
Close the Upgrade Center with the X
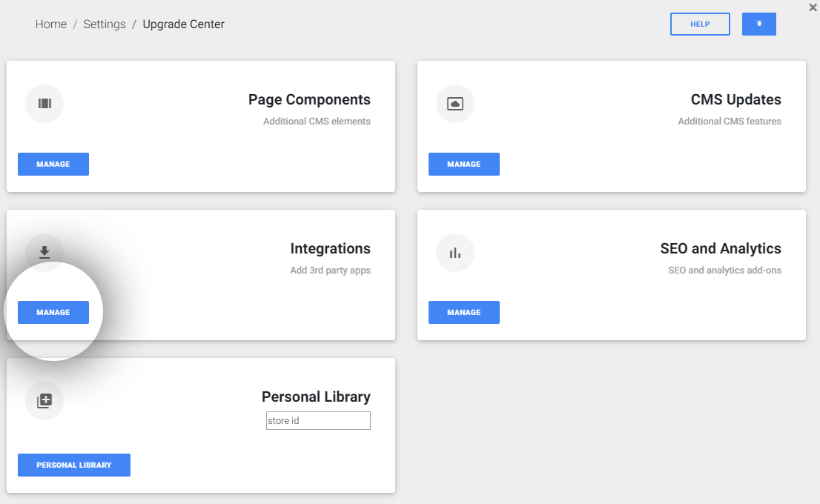pyautogui.click(x=813, y=7)
